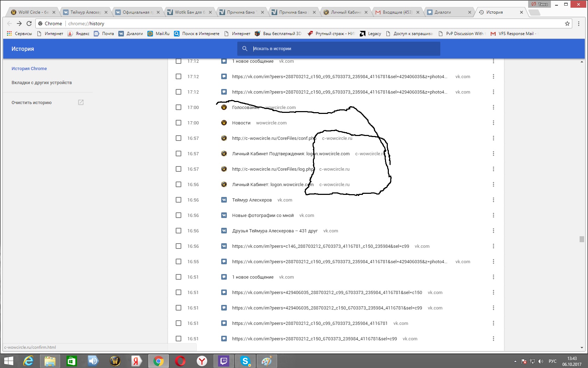Open three-dot menu for Друзья Теймура Алескерова

pos(493,231)
